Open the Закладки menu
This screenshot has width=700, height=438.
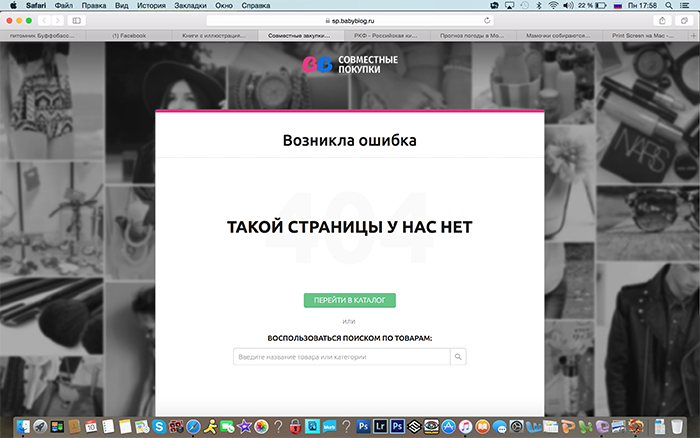[x=190, y=5]
